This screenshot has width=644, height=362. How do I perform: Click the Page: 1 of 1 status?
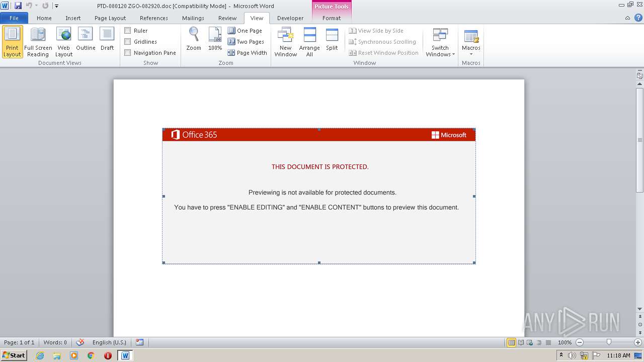coord(19,342)
